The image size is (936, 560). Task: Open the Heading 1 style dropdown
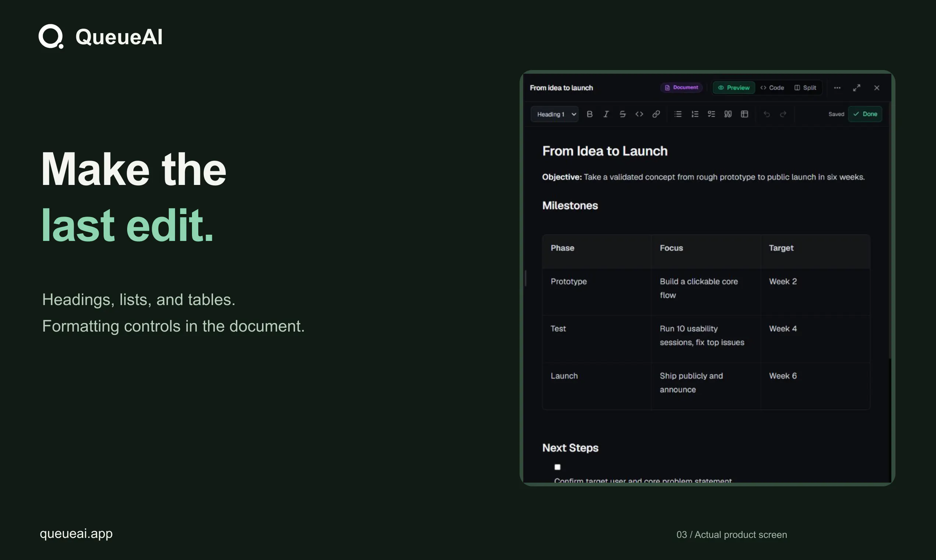pos(555,114)
